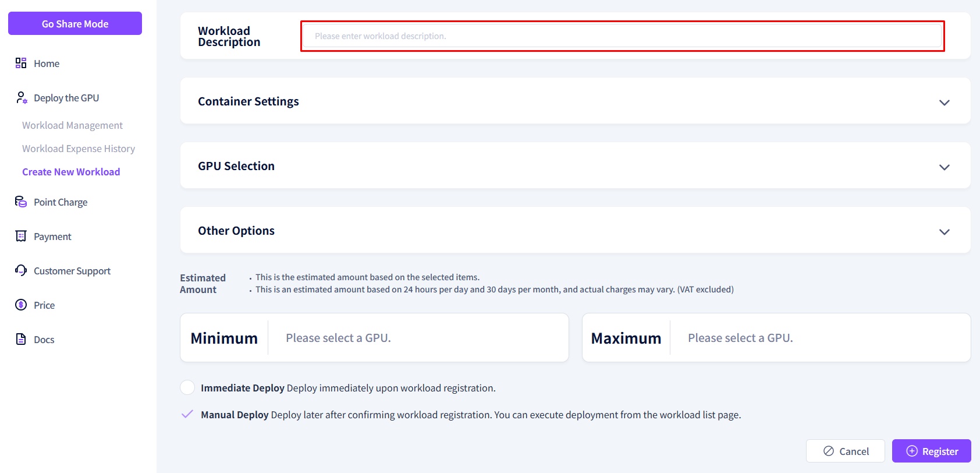Go to Create New Workload page

click(x=71, y=172)
